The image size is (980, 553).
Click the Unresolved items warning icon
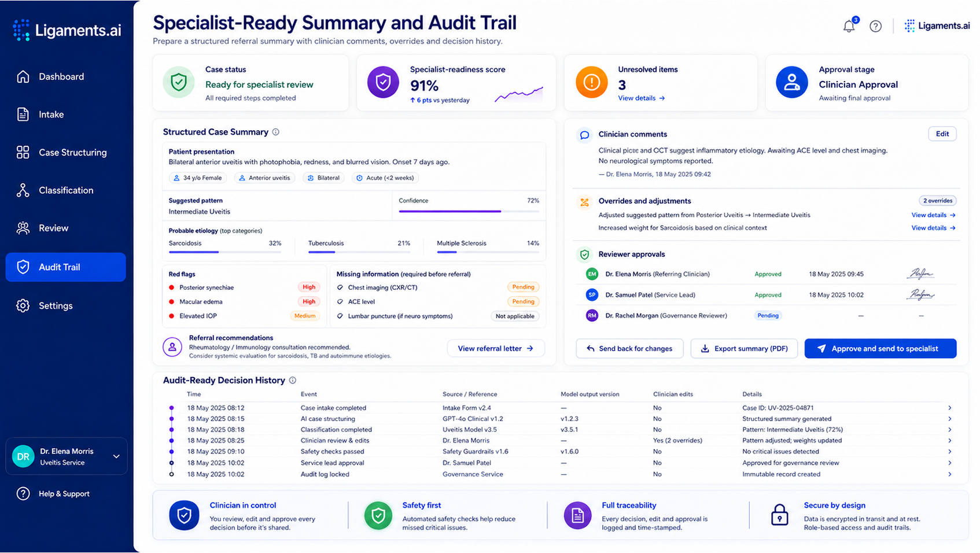point(591,82)
